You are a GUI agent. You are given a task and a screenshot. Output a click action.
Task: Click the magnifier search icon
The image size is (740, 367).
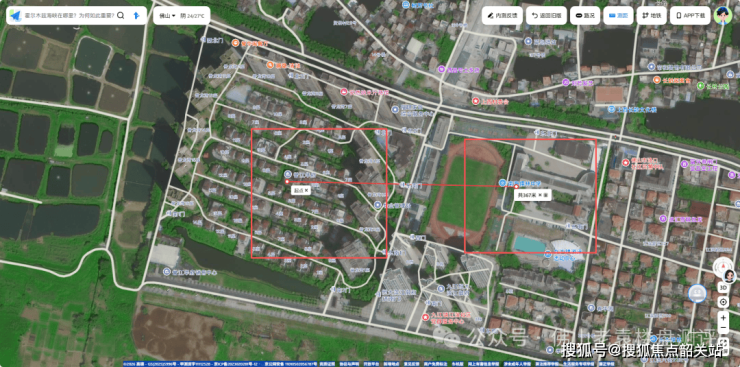121,16
